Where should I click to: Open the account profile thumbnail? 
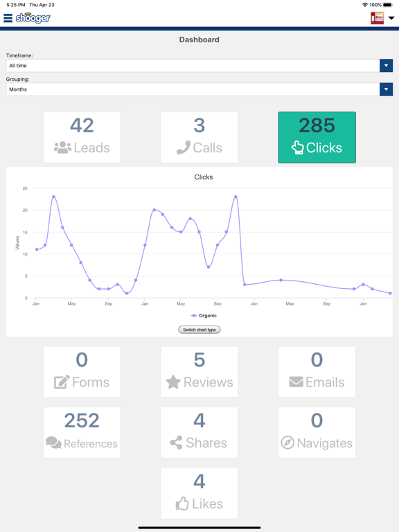click(x=378, y=18)
